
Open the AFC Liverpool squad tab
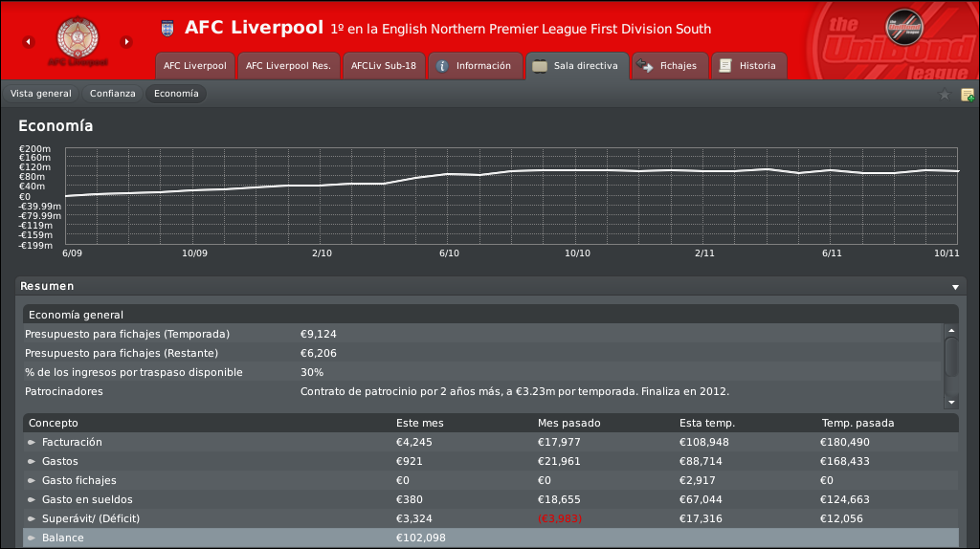pyautogui.click(x=195, y=66)
